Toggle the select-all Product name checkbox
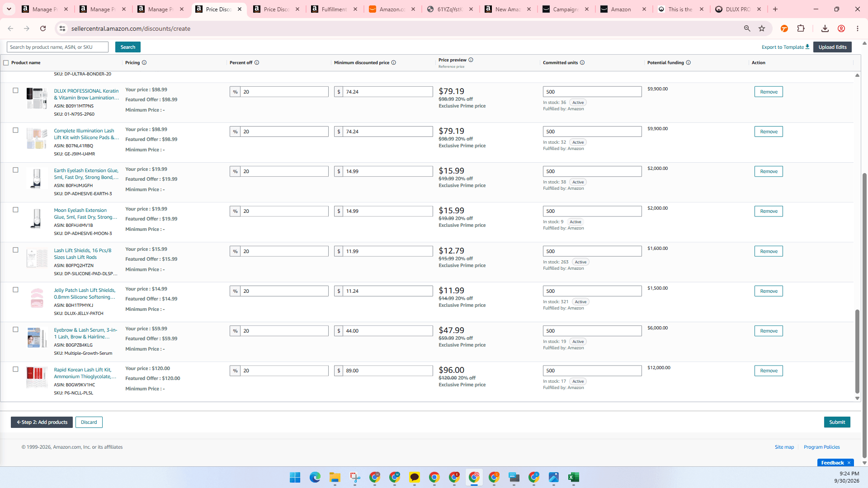This screenshot has width=868, height=488. 6,63
